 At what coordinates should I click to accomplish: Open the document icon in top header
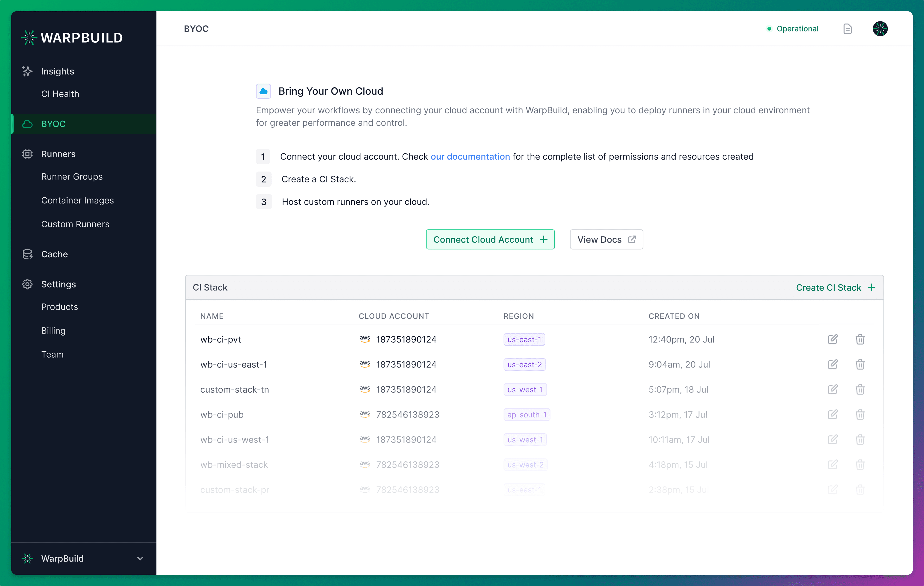tap(847, 29)
